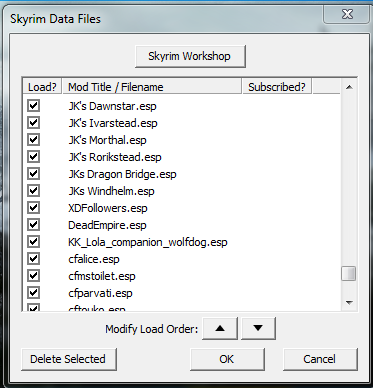
Task: Uncheck the cfalice.esp checkbox
Action: pyautogui.click(x=33, y=259)
